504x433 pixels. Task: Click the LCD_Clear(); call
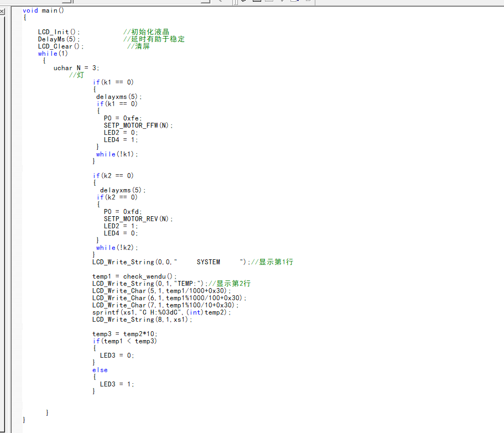pos(61,46)
